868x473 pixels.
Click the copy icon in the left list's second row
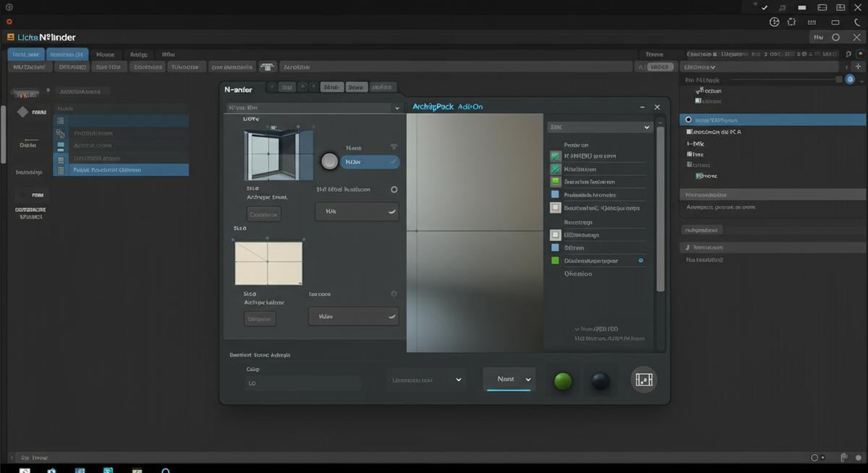coord(60,133)
